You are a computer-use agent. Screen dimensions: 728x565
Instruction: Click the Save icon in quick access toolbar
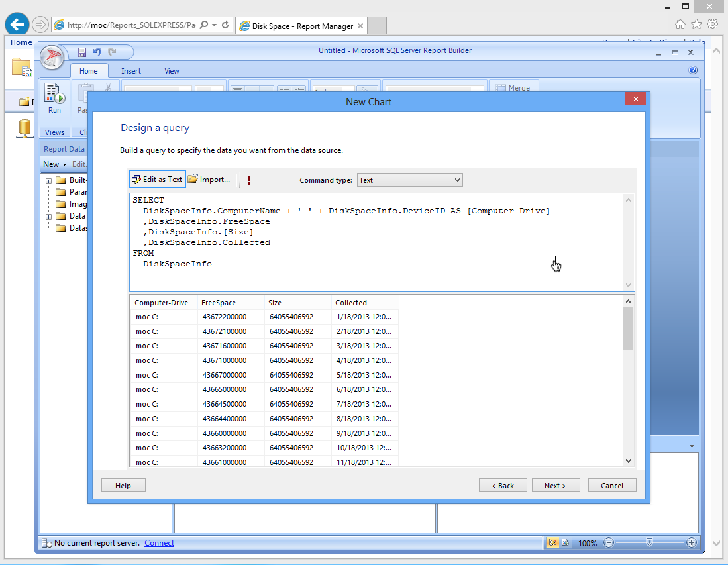(82, 52)
